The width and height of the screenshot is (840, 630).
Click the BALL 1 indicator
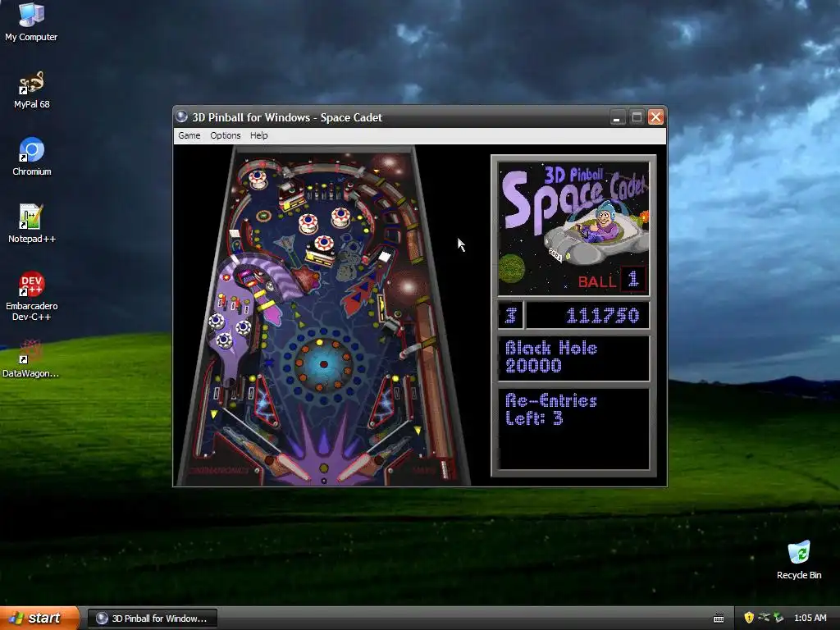(x=611, y=281)
